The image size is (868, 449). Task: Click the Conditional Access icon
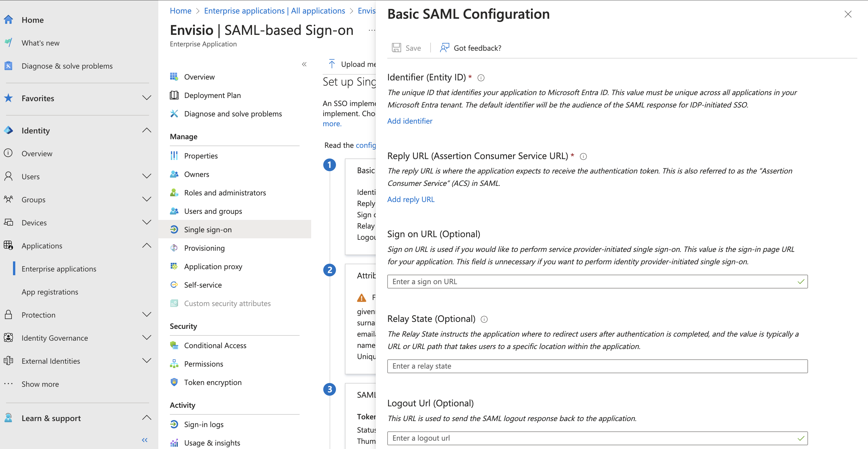click(x=174, y=345)
